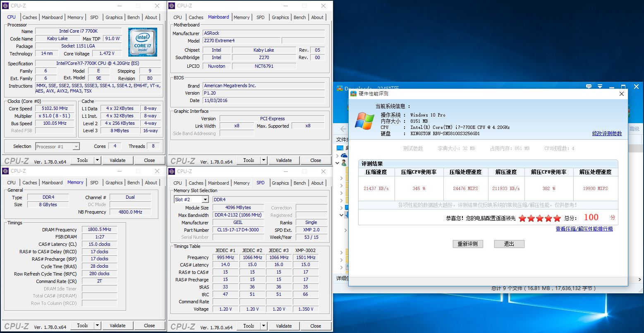The image size is (644, 333).
Task: Switch to Bench tab in the Processor CPU-Z window
Action: pyautogui.click(x=134, y=17)
